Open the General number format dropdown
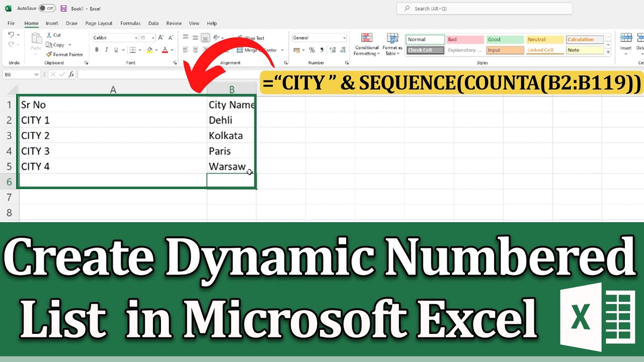 344,38
